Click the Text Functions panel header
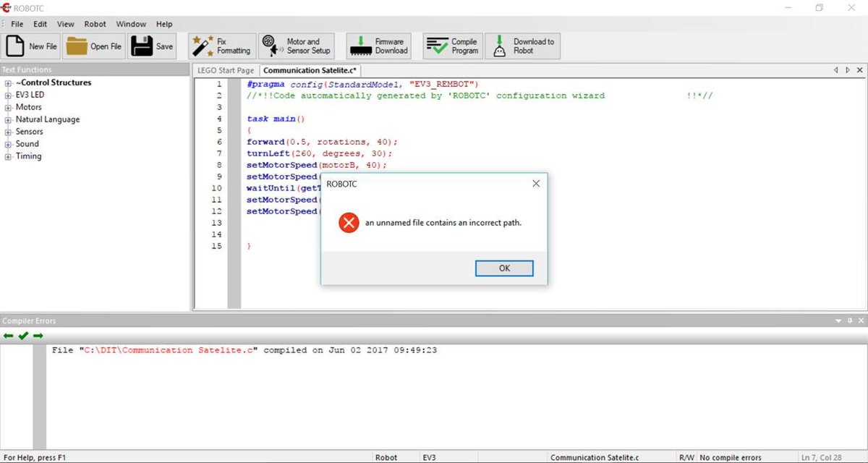 [95, 70]
